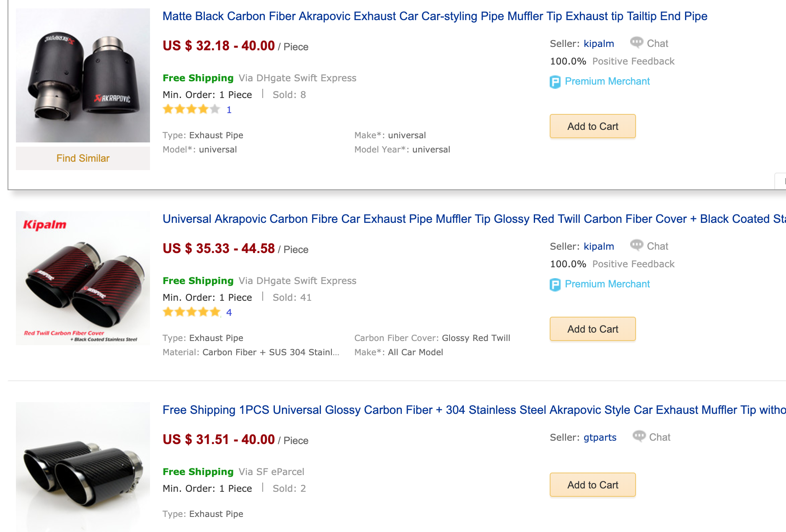The width and height of the screenshot is (786, 532).
Task: Click five-star rating of red twill exhaust
Action: pos(191,312)
